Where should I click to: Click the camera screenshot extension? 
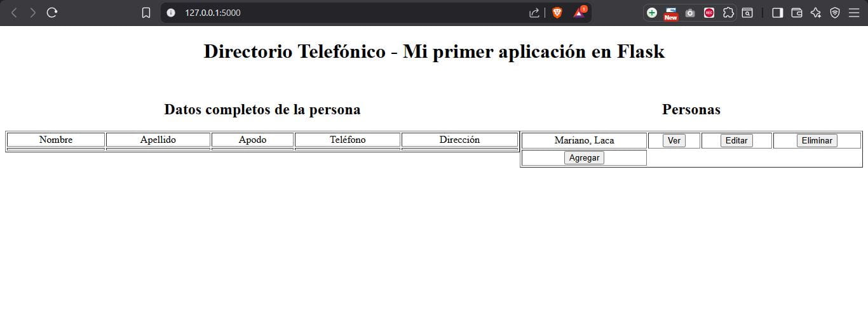click(690, 12)
